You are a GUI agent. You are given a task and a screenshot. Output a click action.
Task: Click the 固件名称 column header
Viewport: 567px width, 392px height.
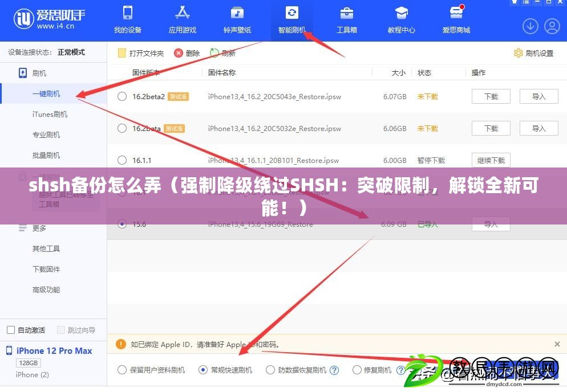coord(222,72)
